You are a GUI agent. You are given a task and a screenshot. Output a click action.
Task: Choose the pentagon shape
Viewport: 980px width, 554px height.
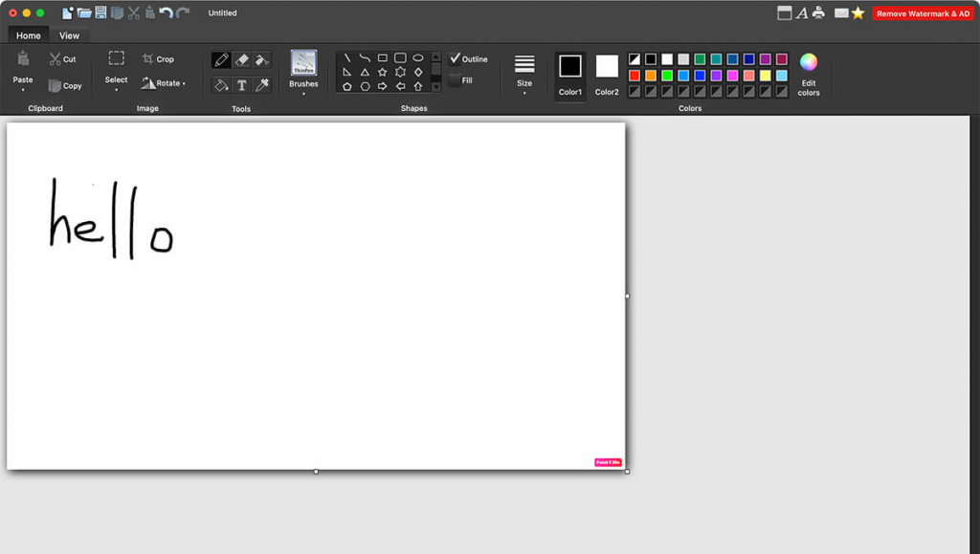point(346,87)
